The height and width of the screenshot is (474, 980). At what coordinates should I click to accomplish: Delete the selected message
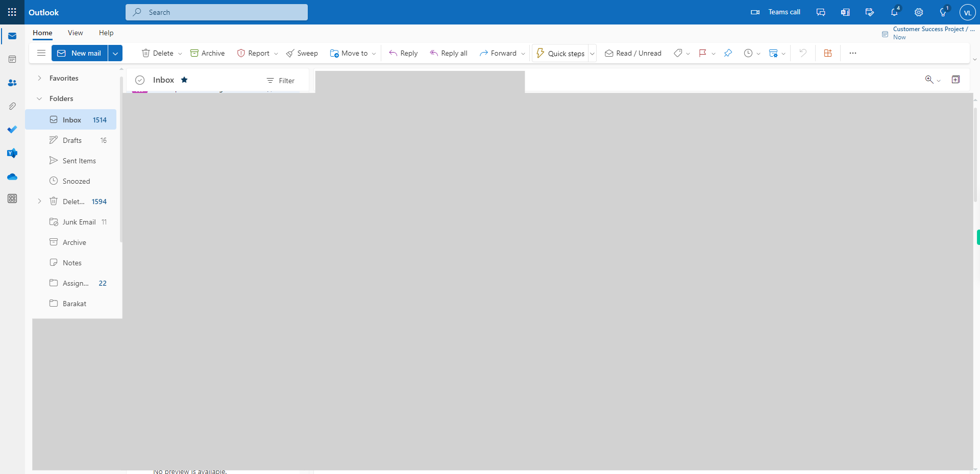157,53
